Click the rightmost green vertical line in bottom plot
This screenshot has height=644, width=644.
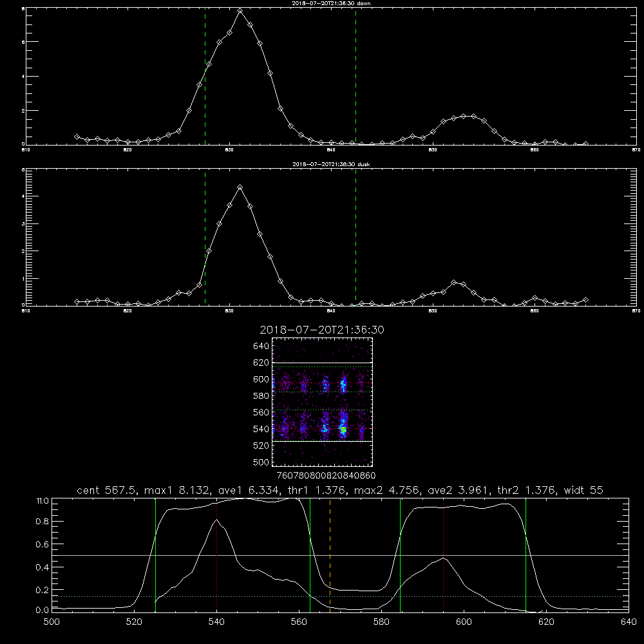526,554
